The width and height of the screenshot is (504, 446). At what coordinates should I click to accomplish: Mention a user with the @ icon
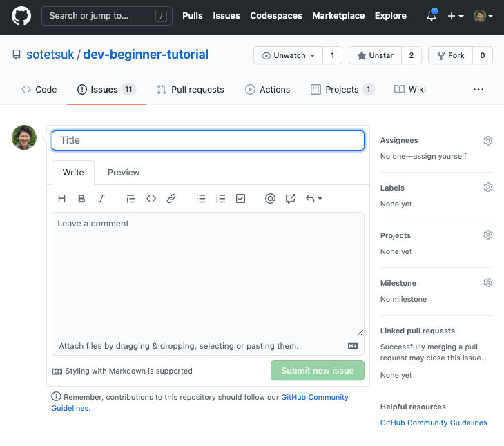pos(270,199)
